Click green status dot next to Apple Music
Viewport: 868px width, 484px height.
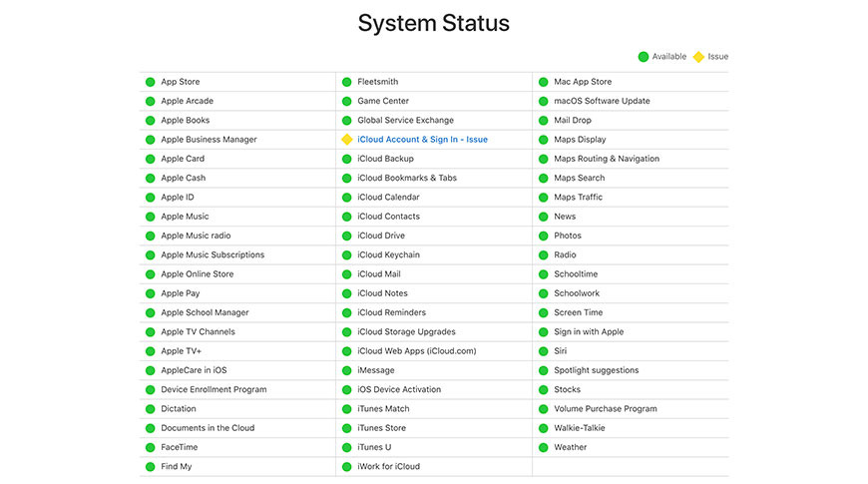pos(150,217)
